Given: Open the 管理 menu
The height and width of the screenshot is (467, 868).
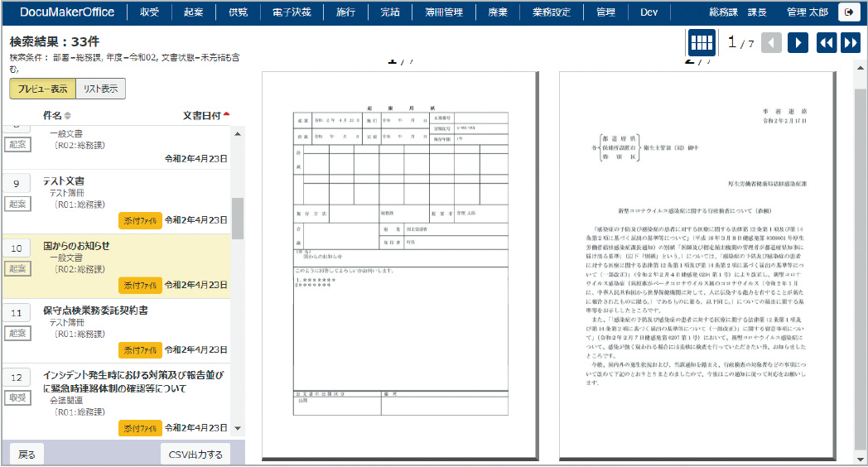Looking at the screenshot, I should coord(605,12).
